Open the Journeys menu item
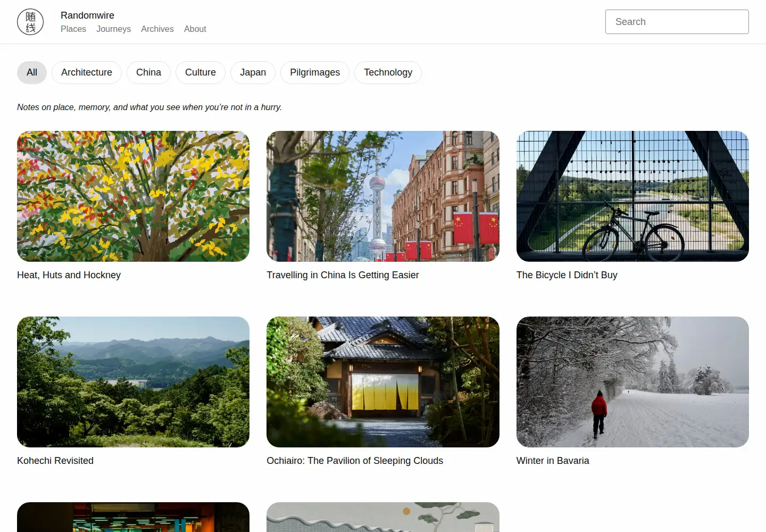This screenshot has height=532, width=766. click(x=113, y=29)
